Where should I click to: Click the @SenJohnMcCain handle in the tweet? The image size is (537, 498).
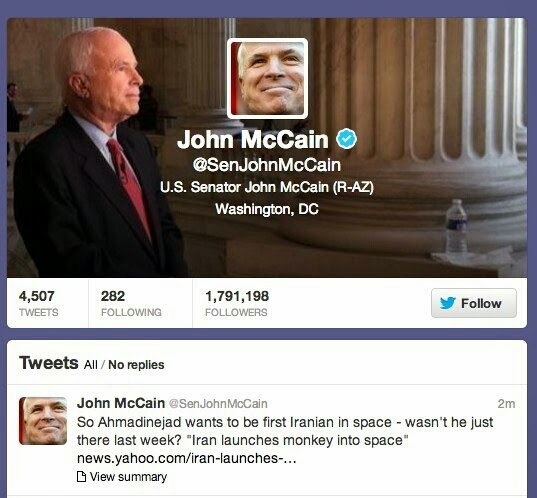coord(218,404)
